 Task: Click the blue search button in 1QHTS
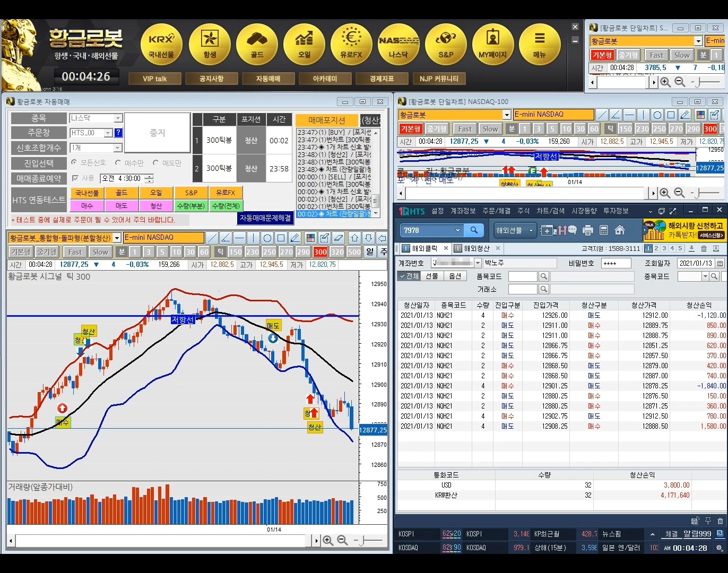click(474, 230)
